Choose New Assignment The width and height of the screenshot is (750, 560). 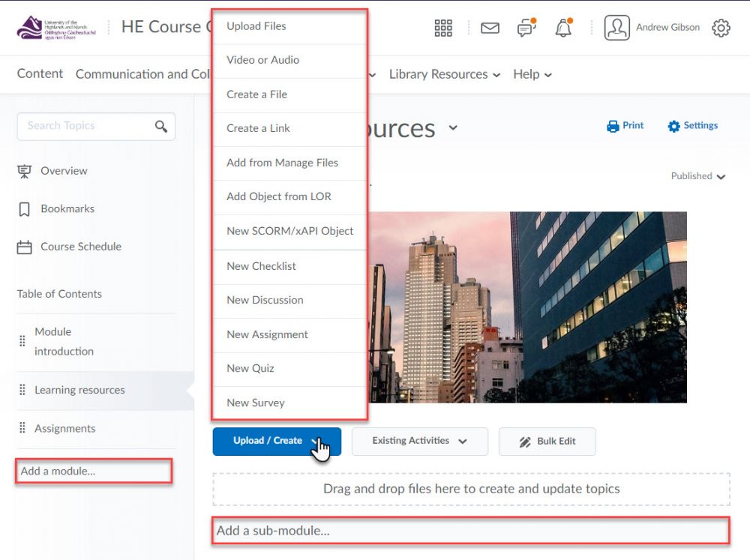tap(289, 335)
